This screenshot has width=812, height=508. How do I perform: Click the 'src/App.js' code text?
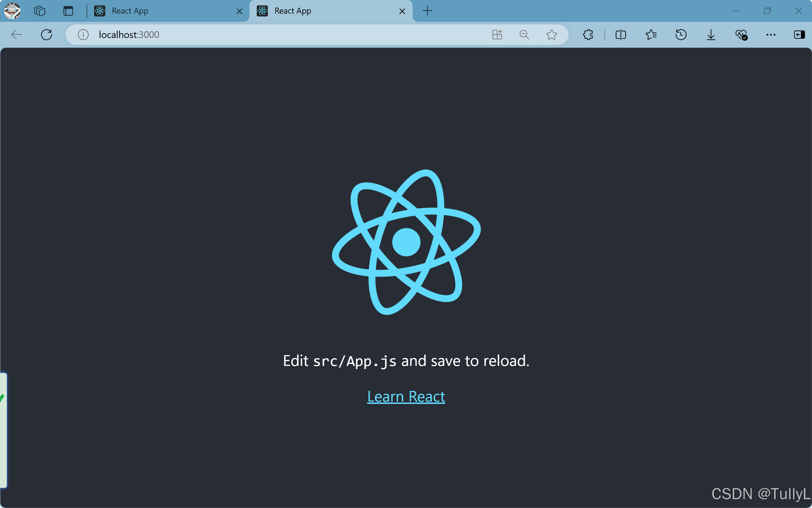pyautogui.click(x=355, y=361)
